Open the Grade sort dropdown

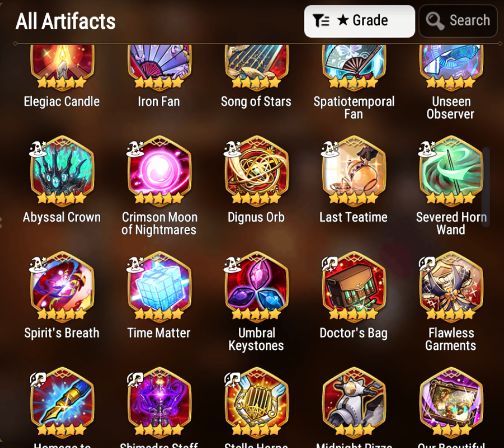359,21
